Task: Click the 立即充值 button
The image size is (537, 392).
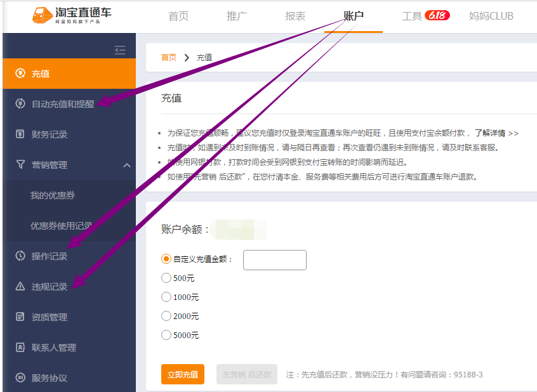Action: coord(183,374)
